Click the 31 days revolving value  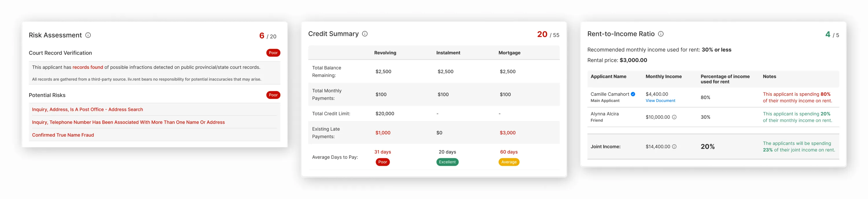point(382,152)
